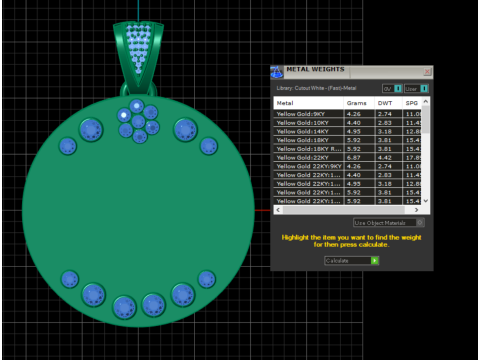Select the center gem of flower cluster
The width and height of the screenshot is (480, 360).
tap(138, 122)
